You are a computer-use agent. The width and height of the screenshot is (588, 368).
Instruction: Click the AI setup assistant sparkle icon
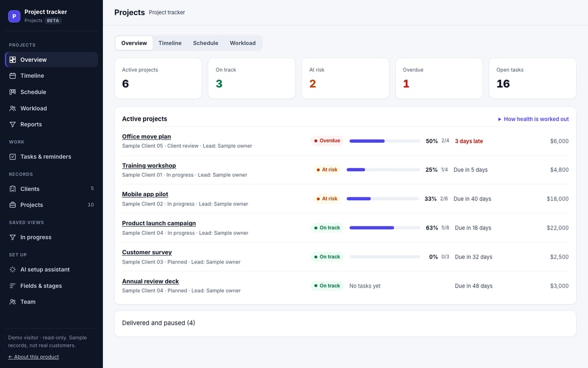13,270
